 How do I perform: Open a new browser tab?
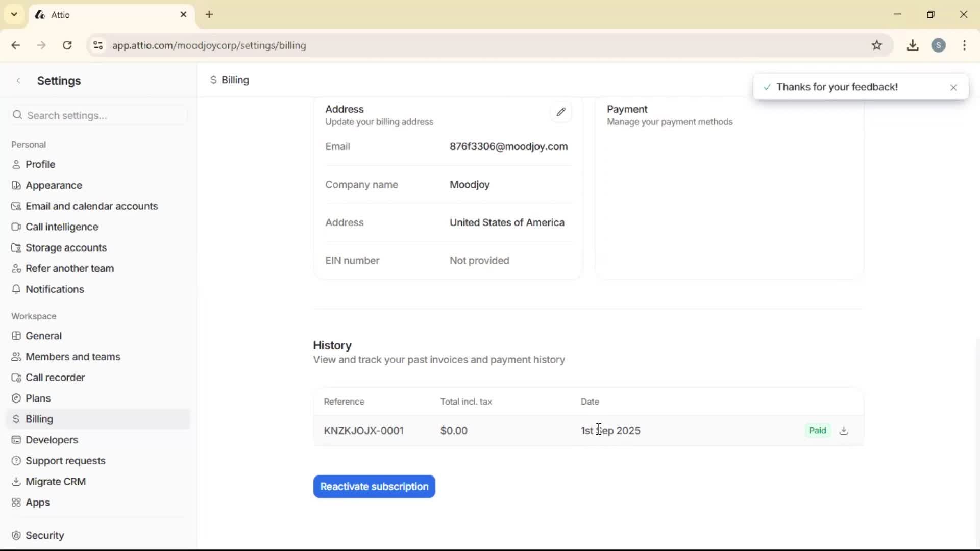point(209,14)
